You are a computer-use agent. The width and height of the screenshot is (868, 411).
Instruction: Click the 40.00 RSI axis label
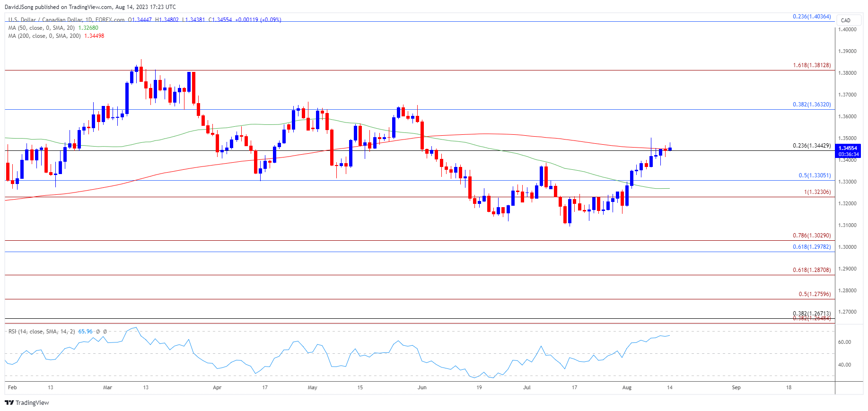click(844, 365)
